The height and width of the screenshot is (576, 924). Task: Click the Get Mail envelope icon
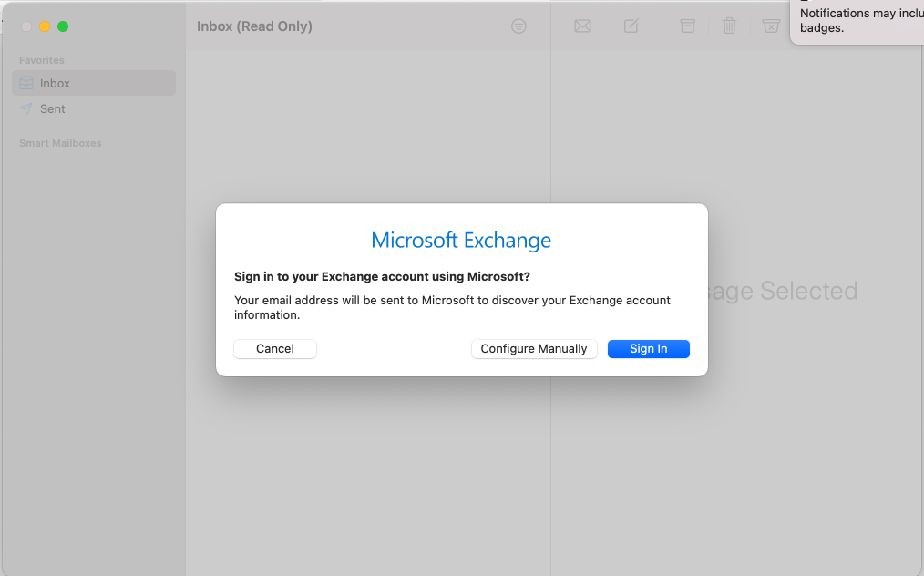pyautogui.click(x=583, y=26)
